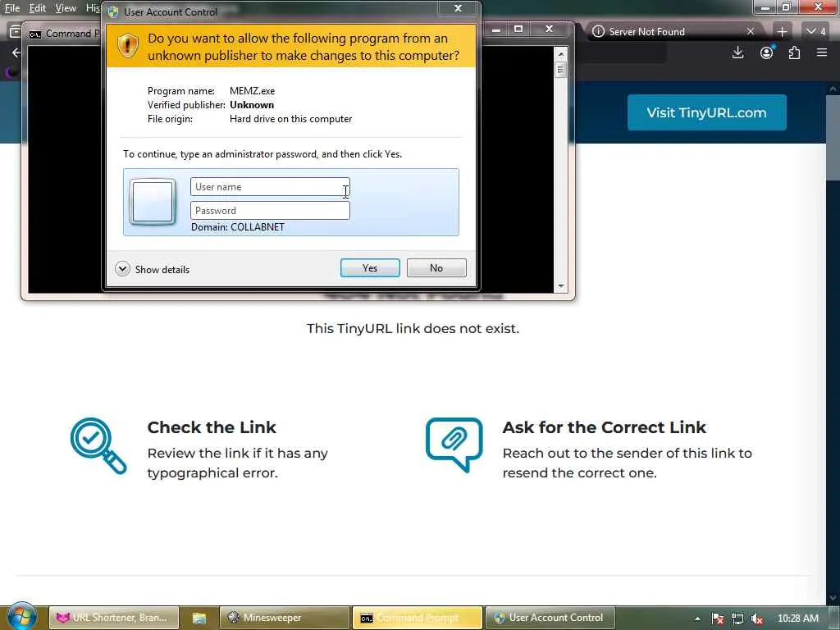Click 'This TinyURL link does not exist' text
Image resolution: width=840 pixels, height=630 pixels.
[413, 328]
